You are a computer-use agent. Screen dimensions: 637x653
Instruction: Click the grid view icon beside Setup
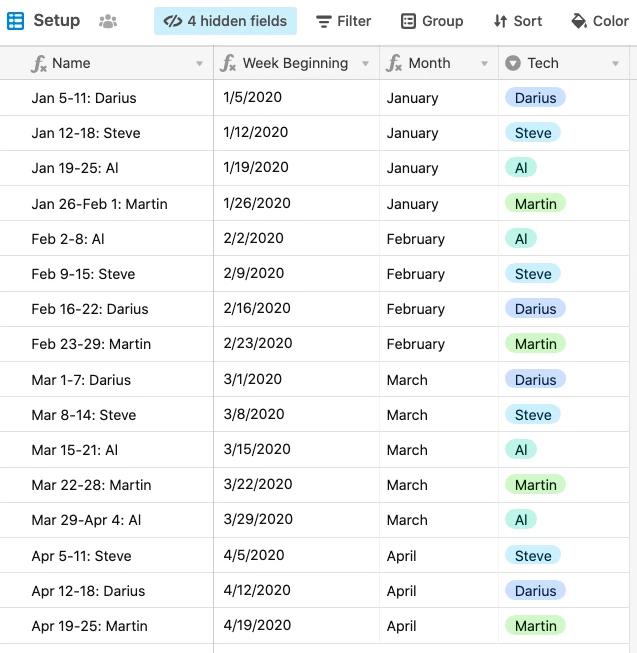coord(15,21)
